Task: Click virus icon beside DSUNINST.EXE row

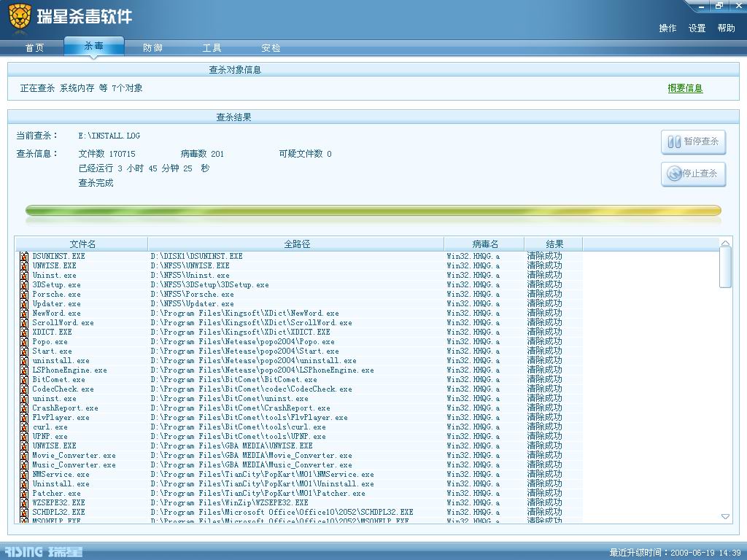Action: point(24,256)
